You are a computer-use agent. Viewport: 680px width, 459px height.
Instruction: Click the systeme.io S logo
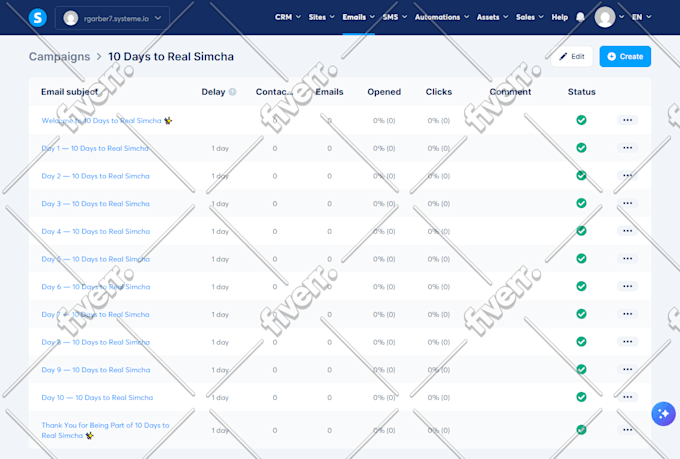[38, 18]
